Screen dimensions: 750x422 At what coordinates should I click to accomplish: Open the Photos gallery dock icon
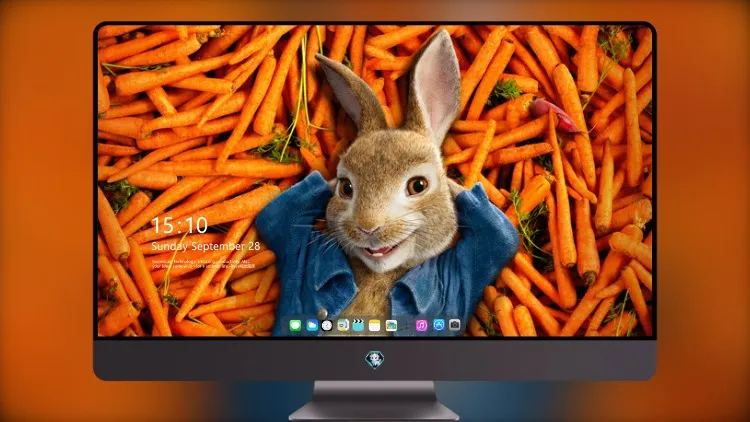click(x=391, y=325)
